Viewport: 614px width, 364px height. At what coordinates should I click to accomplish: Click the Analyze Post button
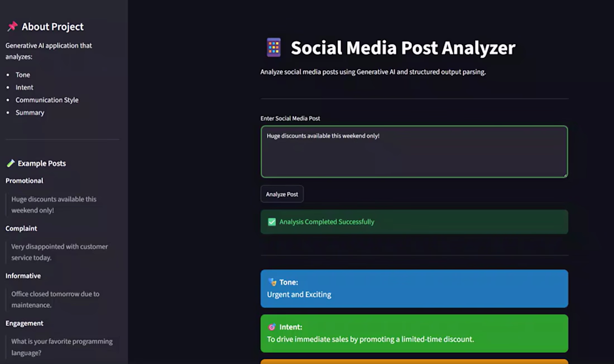tap(282, 194)
